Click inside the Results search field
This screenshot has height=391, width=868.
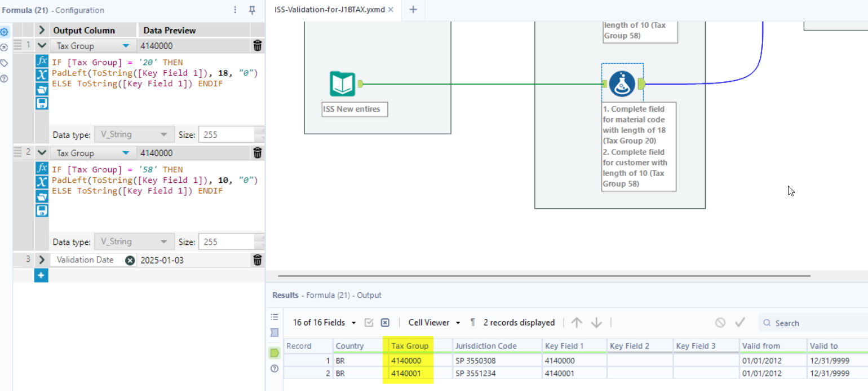pos(800,322)
